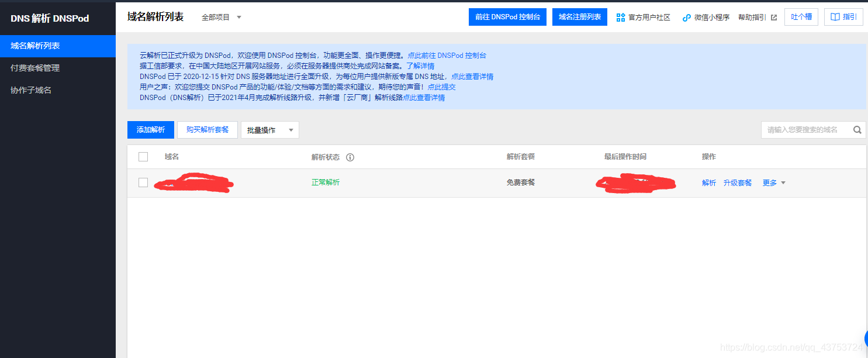868x358 pixels.
Task: Follow the 点此提交 link in notice
Action: [441, 87]
